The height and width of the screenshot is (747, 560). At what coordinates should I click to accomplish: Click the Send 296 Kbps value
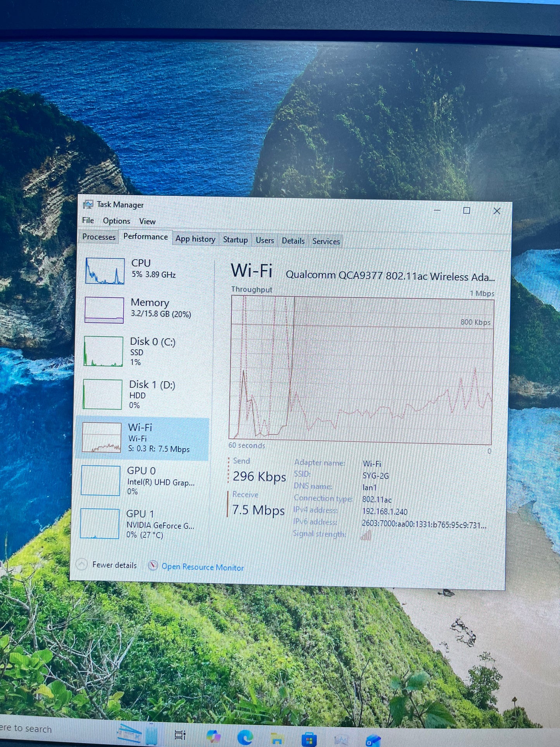[x=259, y=476]
